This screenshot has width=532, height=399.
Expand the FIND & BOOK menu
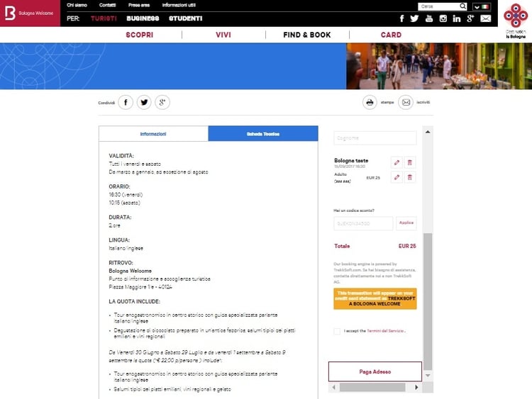306,35
